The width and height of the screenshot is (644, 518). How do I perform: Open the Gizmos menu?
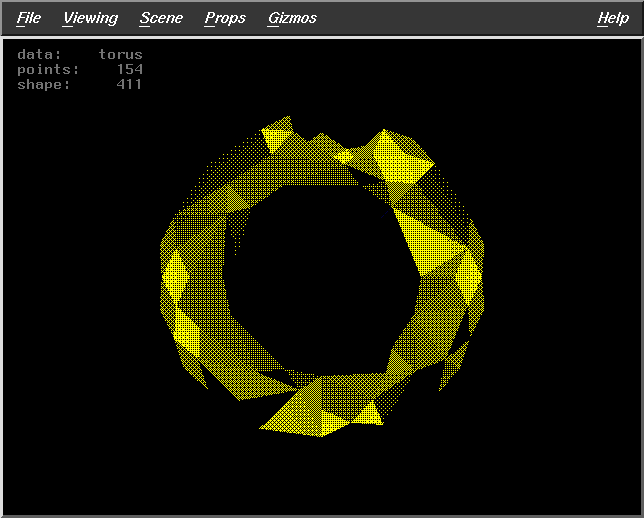tap(292, 18)
